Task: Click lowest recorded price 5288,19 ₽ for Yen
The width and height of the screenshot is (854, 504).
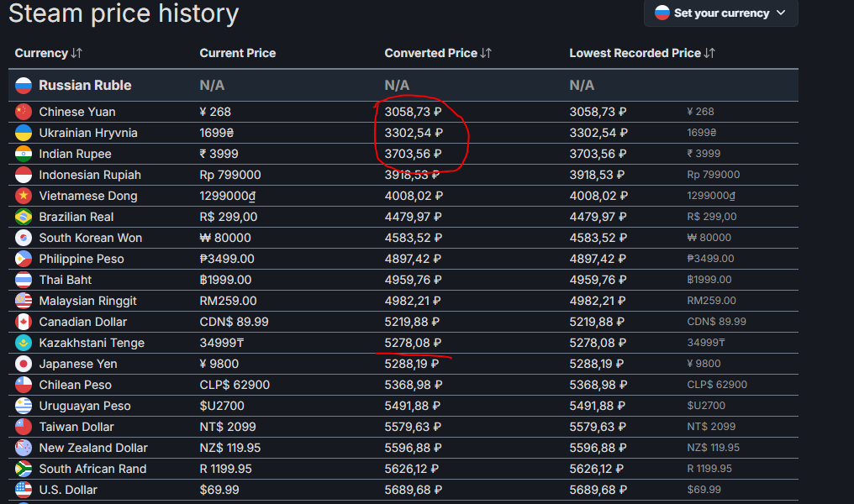Action: (x=597, y=364)
